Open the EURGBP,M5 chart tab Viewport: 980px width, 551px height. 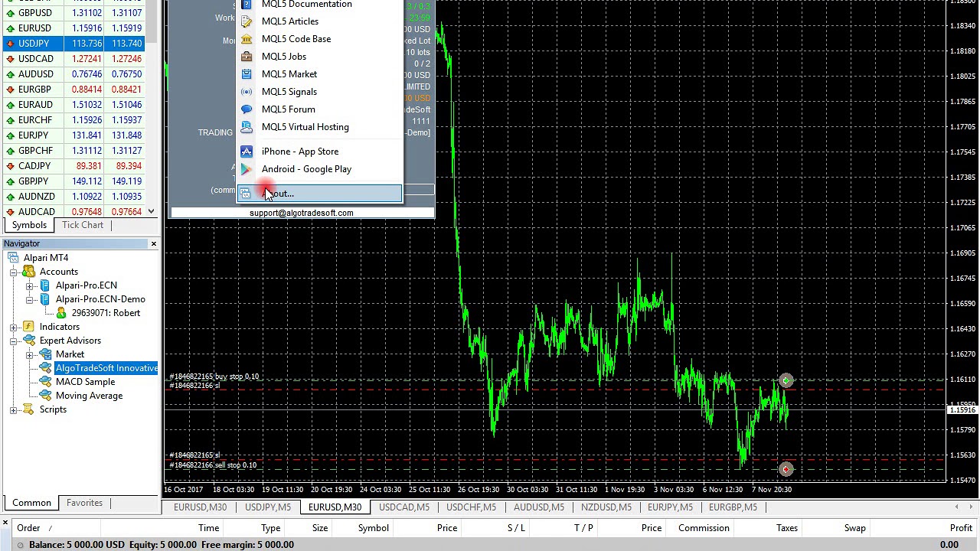[x=733, y=507]
